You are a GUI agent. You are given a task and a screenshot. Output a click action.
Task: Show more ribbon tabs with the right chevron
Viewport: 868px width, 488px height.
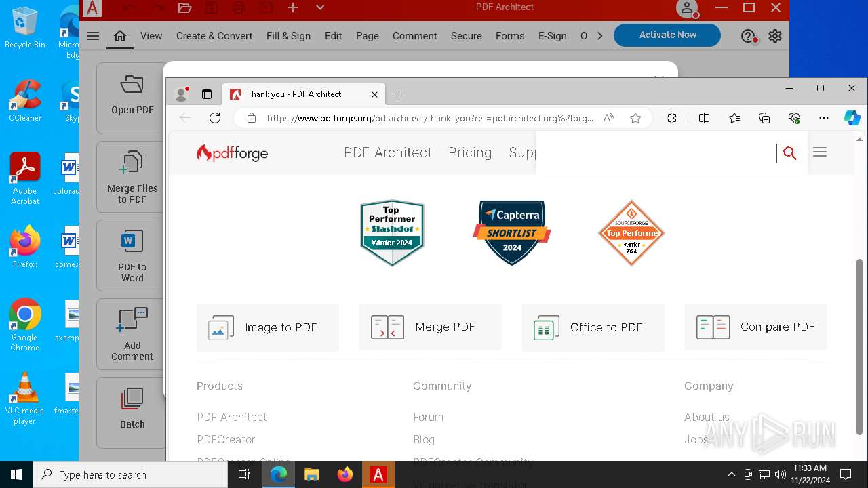pyautogui.click(x=599, y=36)
